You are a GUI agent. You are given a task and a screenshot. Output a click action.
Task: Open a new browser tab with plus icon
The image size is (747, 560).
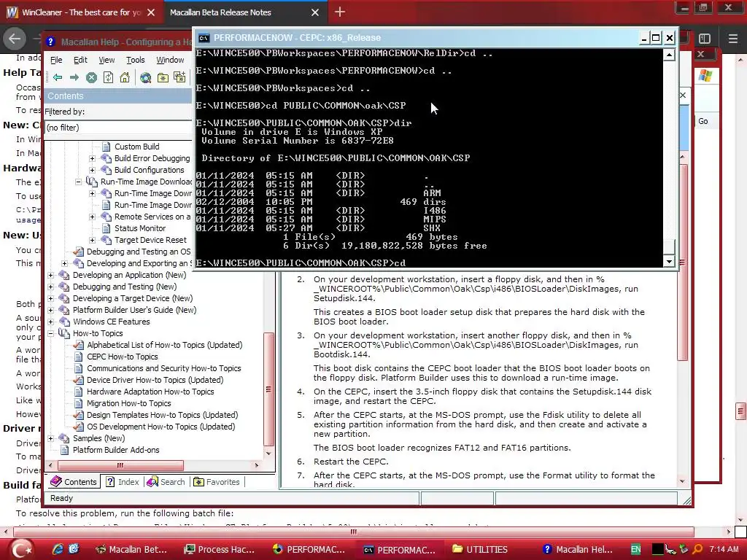coord(340,12)
